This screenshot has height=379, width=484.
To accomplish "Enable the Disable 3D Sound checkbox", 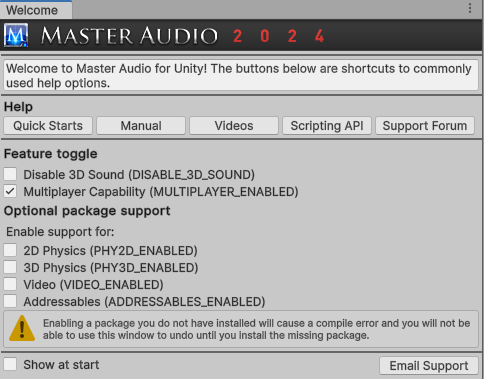I will point(10,174).
